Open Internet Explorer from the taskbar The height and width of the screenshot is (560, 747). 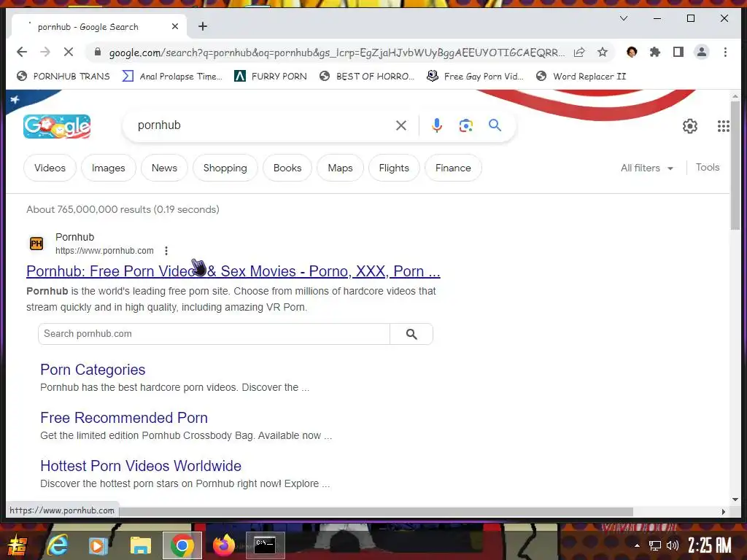pos(58,545)
